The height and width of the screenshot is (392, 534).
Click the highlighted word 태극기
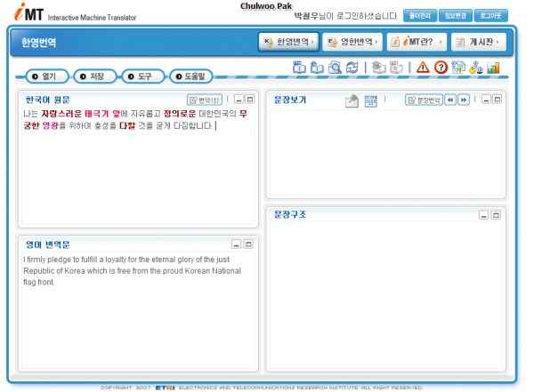click(x=96, y=114)
